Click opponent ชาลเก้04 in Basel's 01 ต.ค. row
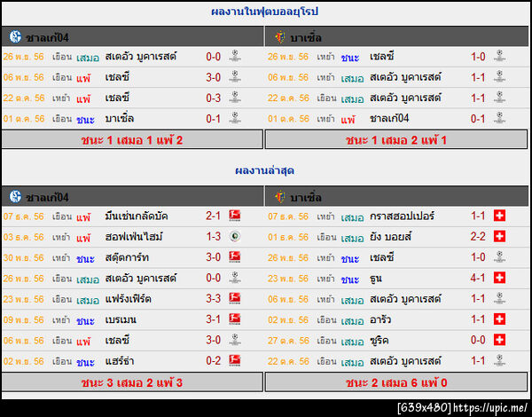The height and width of the screenshot is (417, 532). (389, 119)
